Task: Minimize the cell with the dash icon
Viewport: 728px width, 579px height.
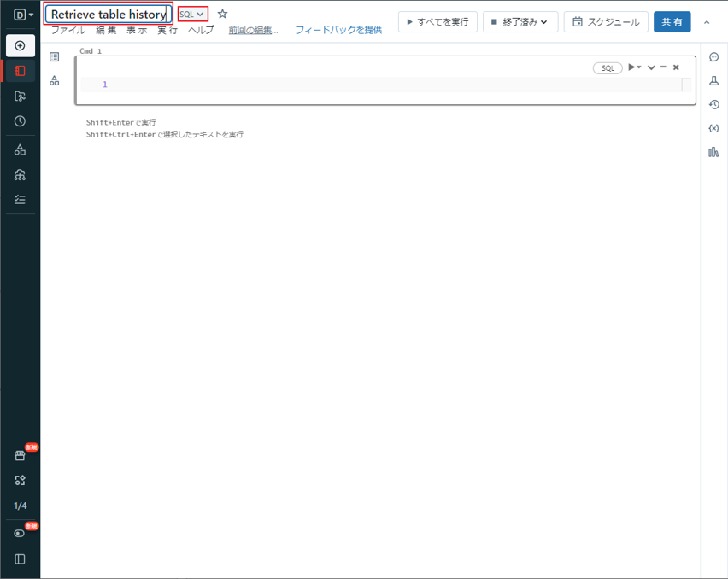Action: tap(664, 67)
